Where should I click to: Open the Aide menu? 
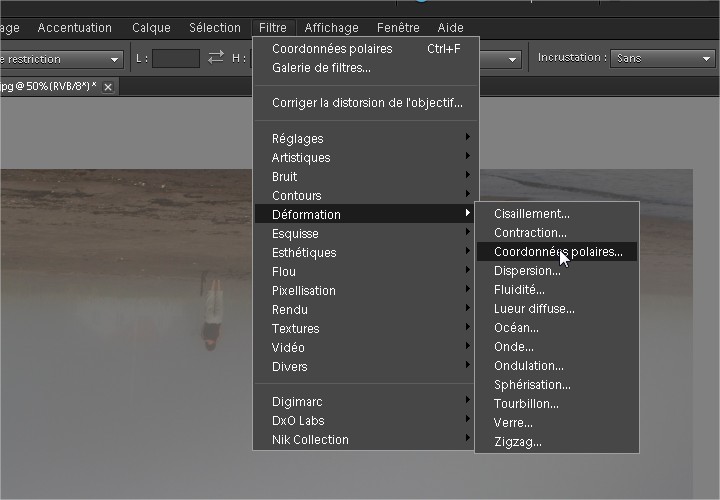450,28
